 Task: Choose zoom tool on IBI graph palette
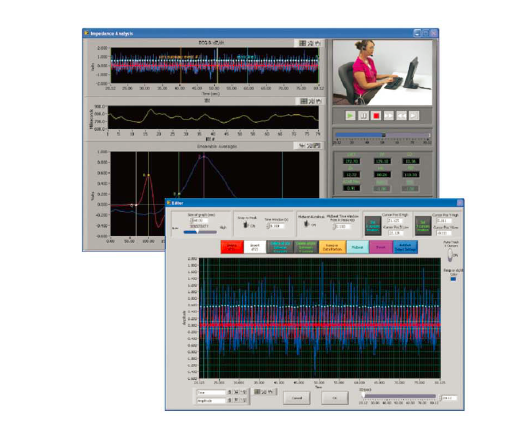point(311,101)
